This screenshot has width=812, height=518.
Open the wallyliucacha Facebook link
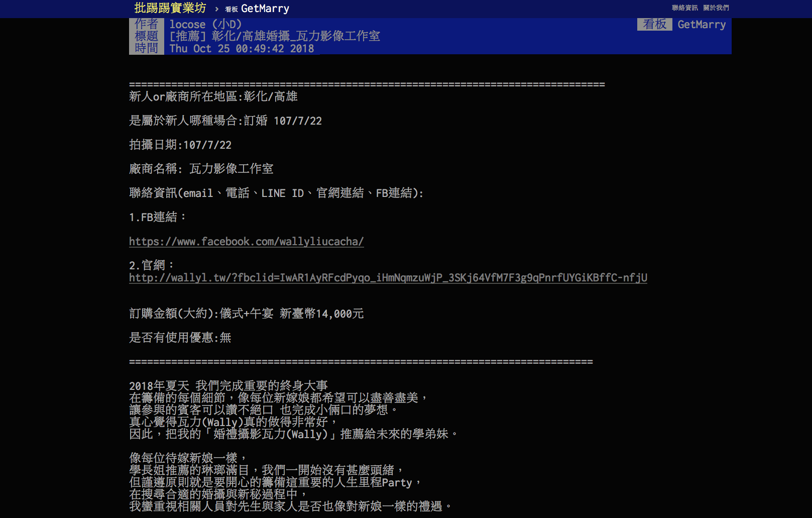click(x=247, y=242)
